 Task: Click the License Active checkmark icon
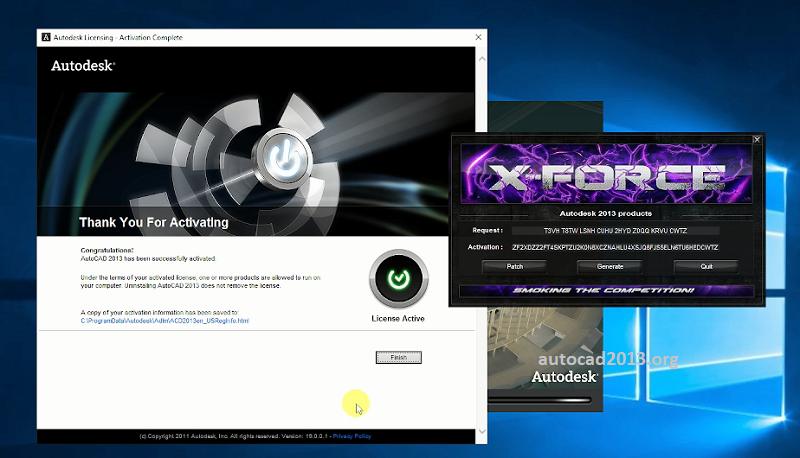coord(398,278)
